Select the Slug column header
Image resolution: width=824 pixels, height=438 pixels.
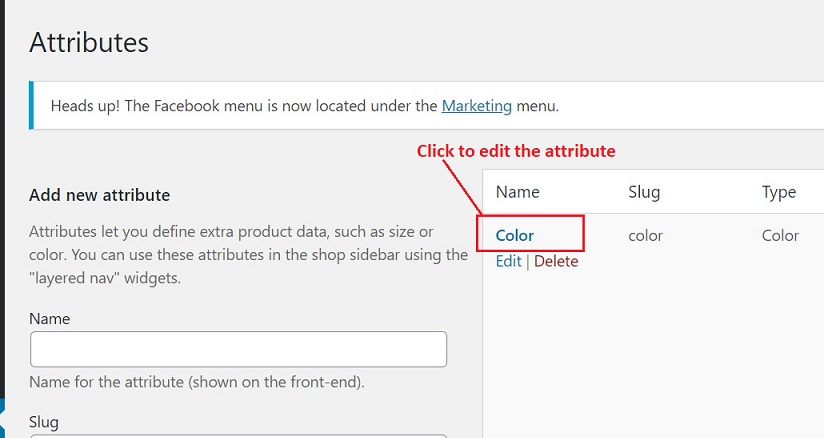[x=644, y=192]
